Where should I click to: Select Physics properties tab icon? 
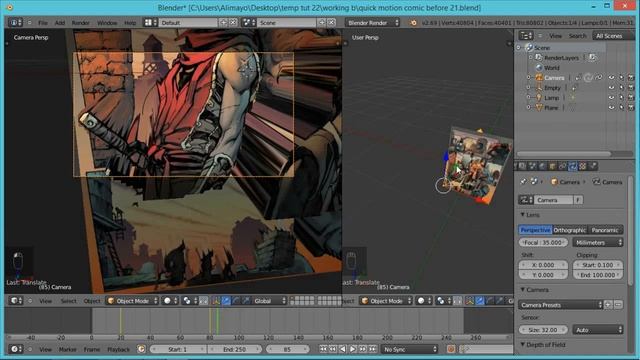coord(593,166)
